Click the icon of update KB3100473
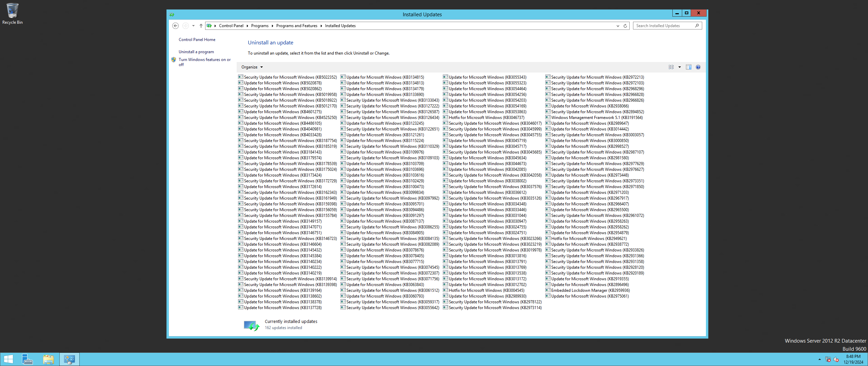 click(343, 187)
